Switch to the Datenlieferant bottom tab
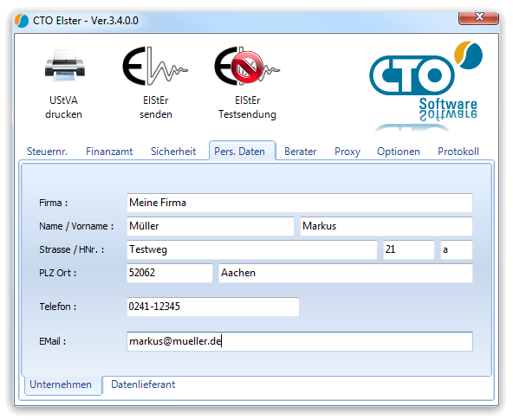513x420 pixels. pyautogui.click(x=143, y=384)
